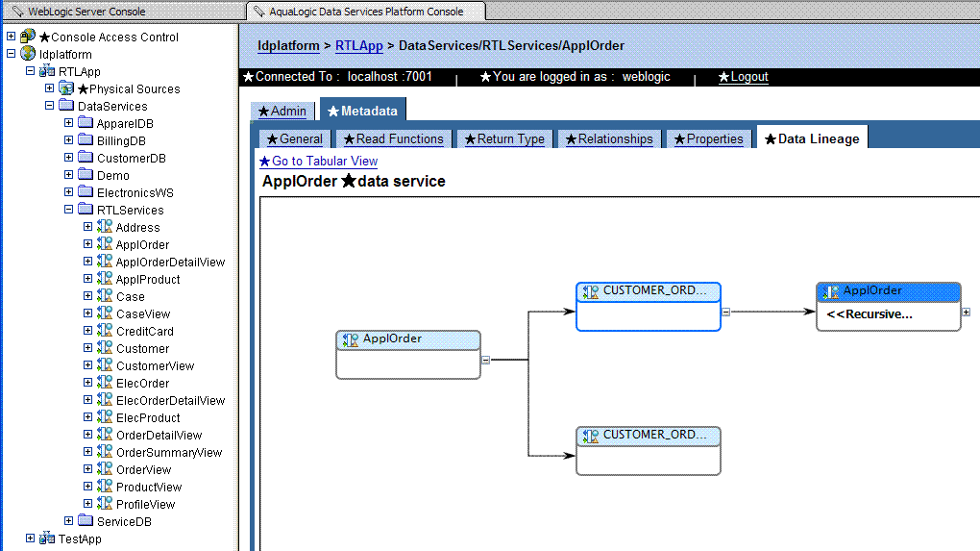Open the Properties tab

pyautogui.click(x=709, y=138)
